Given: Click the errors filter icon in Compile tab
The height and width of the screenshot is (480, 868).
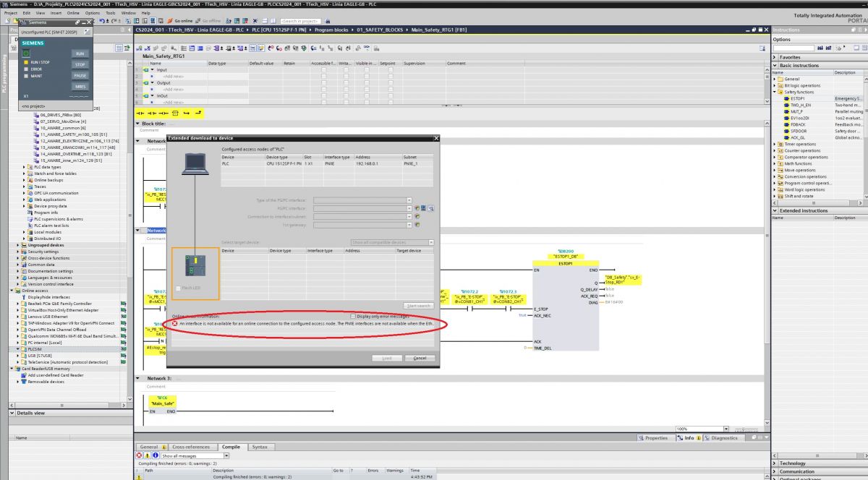Looking at the screenshot, I should click(x=140, y=455).
